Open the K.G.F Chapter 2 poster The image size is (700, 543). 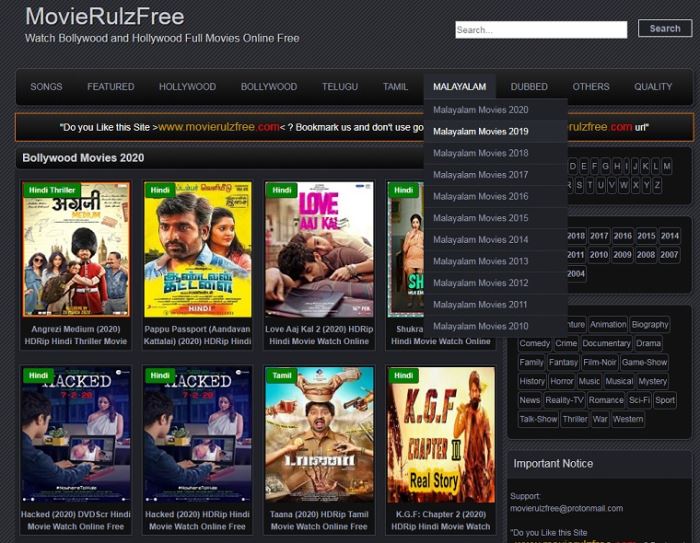coord(441,435)
